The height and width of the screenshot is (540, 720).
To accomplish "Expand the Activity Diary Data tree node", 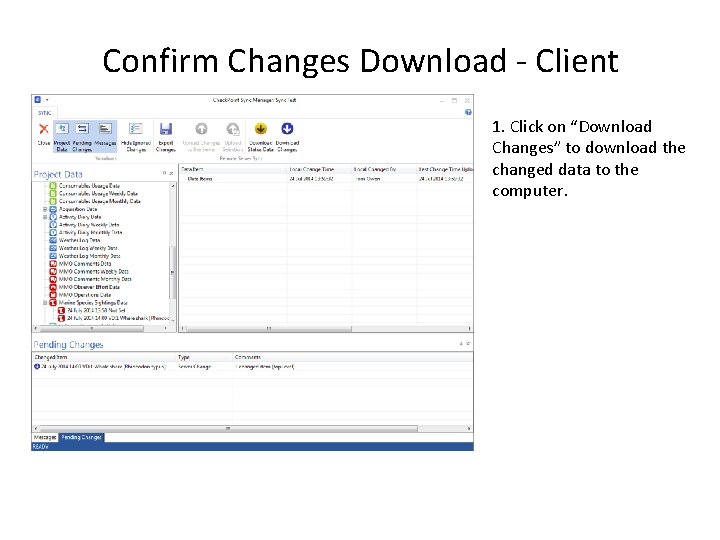I will pyautogui.click(x=45, y=217).
